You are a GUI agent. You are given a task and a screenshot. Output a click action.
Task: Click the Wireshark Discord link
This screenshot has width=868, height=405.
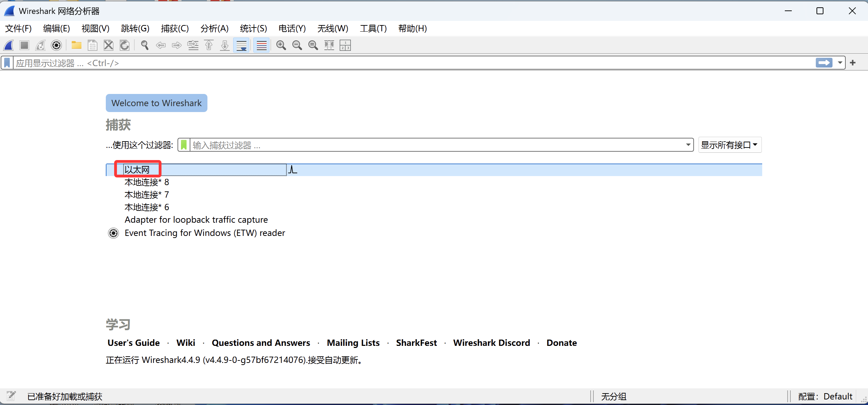[x=491, y=343]
